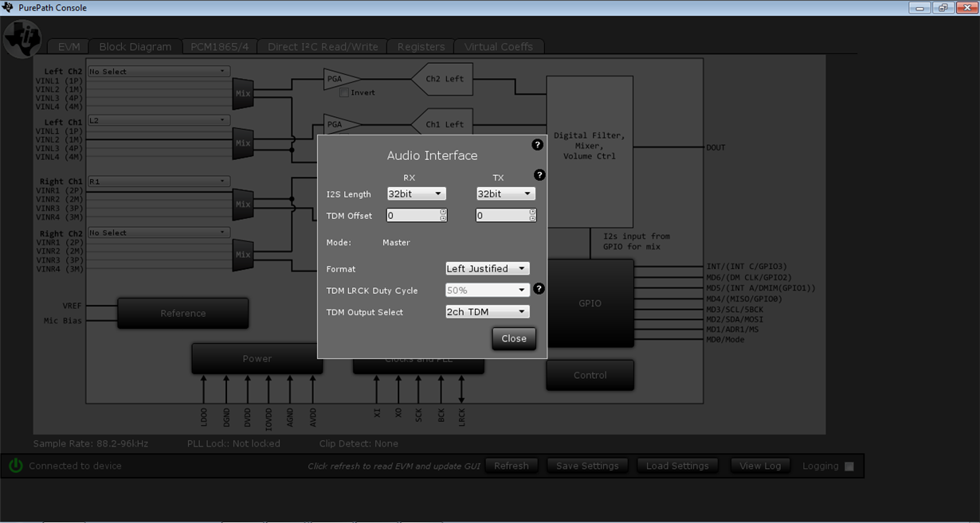Open the TDM Output Select dropdown
Viewport: 980px width, 523px height.
(487, 312)
